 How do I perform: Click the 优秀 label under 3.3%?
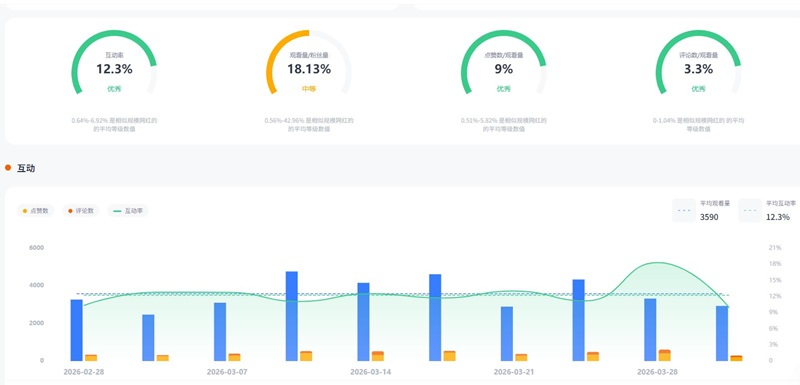[x=698, y=89]
